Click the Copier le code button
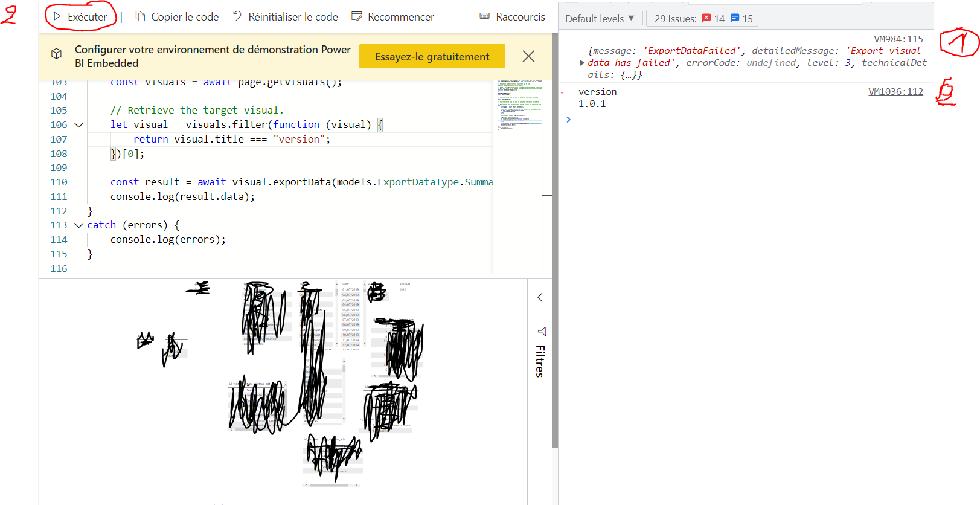Screen dimensions: 980x505 point(177,17)
